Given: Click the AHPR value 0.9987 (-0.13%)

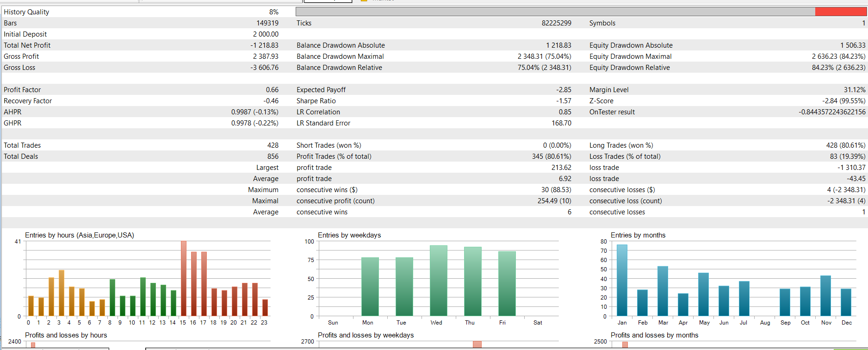Looking at the screenshot, I should click(255, 112).
